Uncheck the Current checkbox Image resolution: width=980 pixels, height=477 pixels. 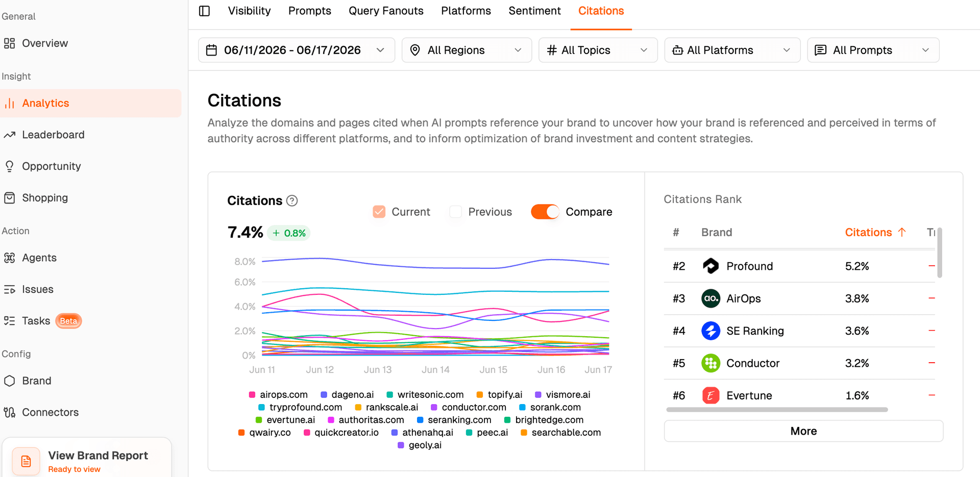coord(379,212)
